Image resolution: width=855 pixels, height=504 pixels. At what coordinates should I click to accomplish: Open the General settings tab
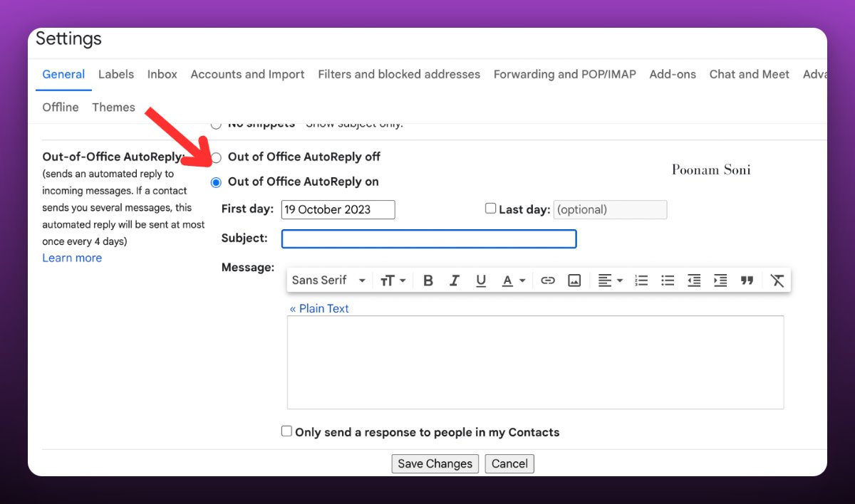[x=63, y=74]
